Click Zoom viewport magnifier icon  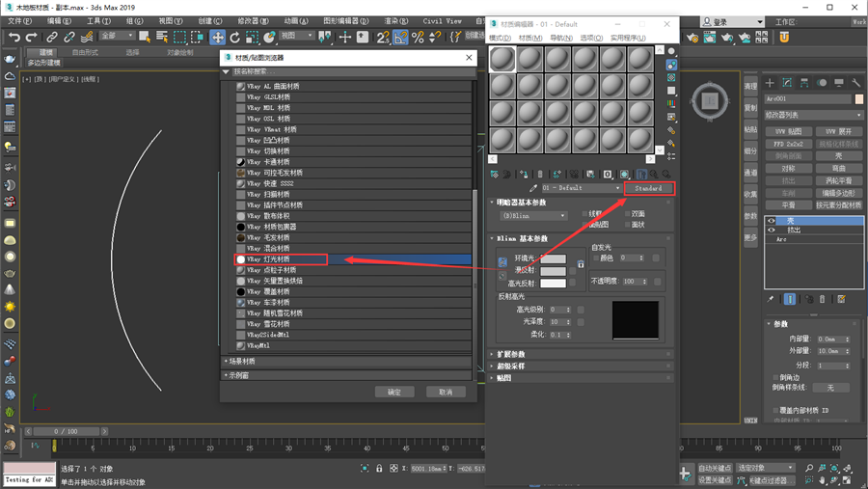pos(809,468)
